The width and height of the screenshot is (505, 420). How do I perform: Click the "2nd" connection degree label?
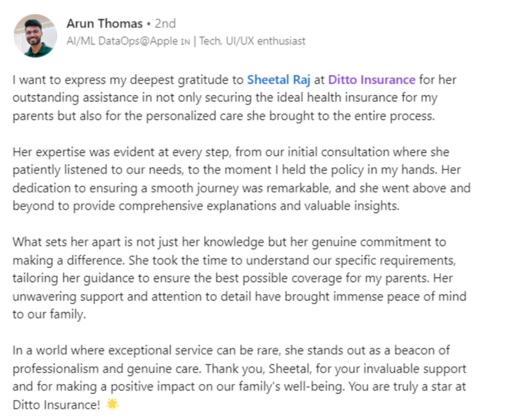166,24
